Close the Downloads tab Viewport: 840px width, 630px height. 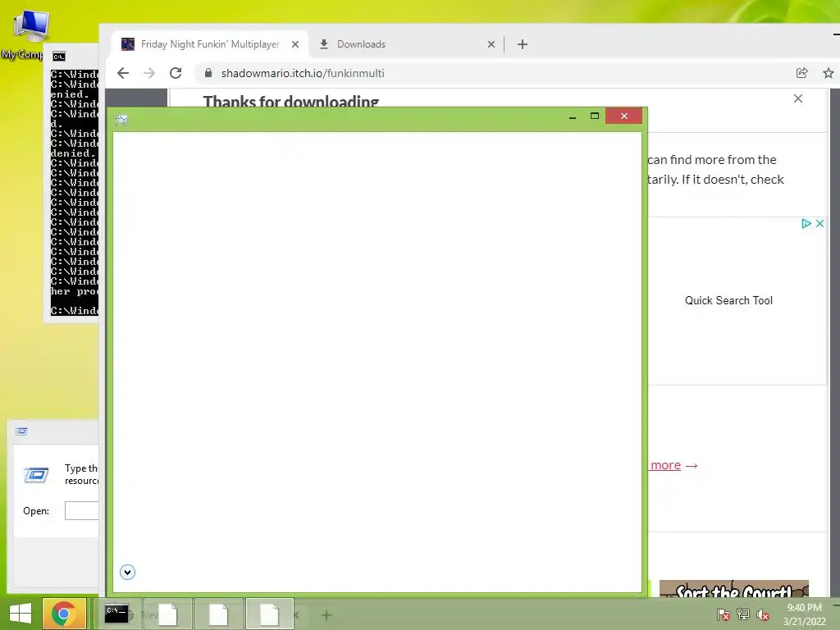pyautogui.click(x=491, y=44)
